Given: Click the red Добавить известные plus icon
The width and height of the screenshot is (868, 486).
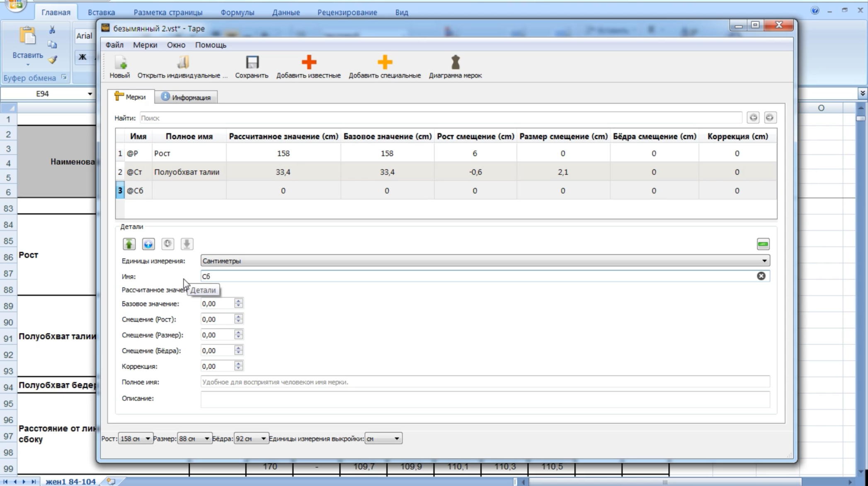Looking at the screenshot, I should pos(309,63).
